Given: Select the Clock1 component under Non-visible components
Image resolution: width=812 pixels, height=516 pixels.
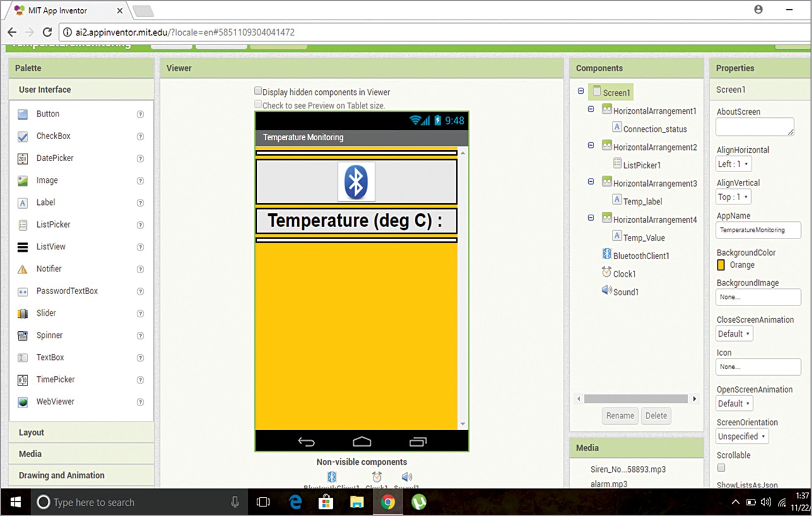Looking at the screenshot, I should (x=376, y=477).
